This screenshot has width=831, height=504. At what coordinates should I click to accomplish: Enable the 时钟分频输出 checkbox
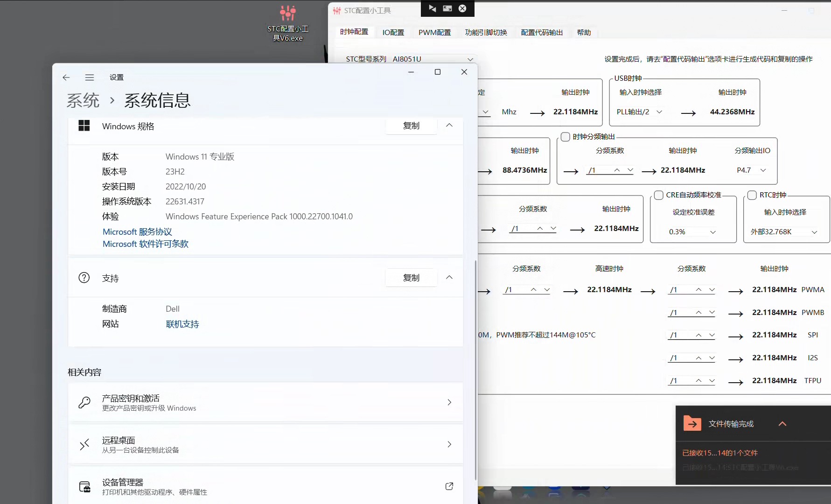[565, 137]
